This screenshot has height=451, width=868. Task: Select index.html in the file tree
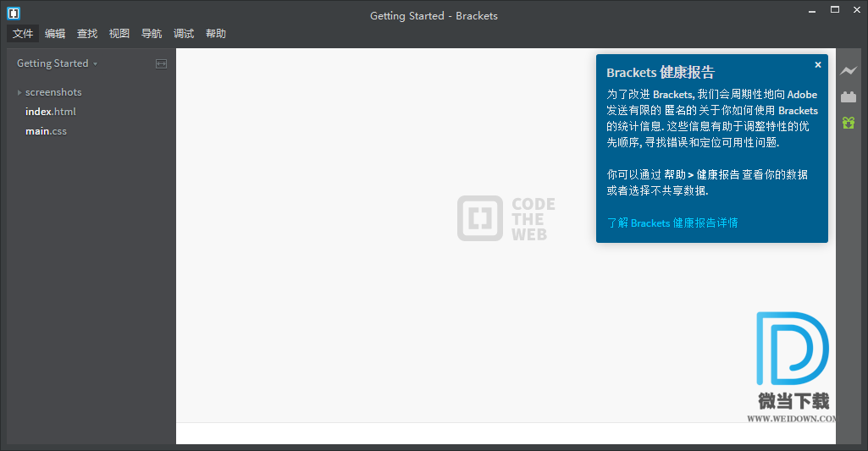50,112
